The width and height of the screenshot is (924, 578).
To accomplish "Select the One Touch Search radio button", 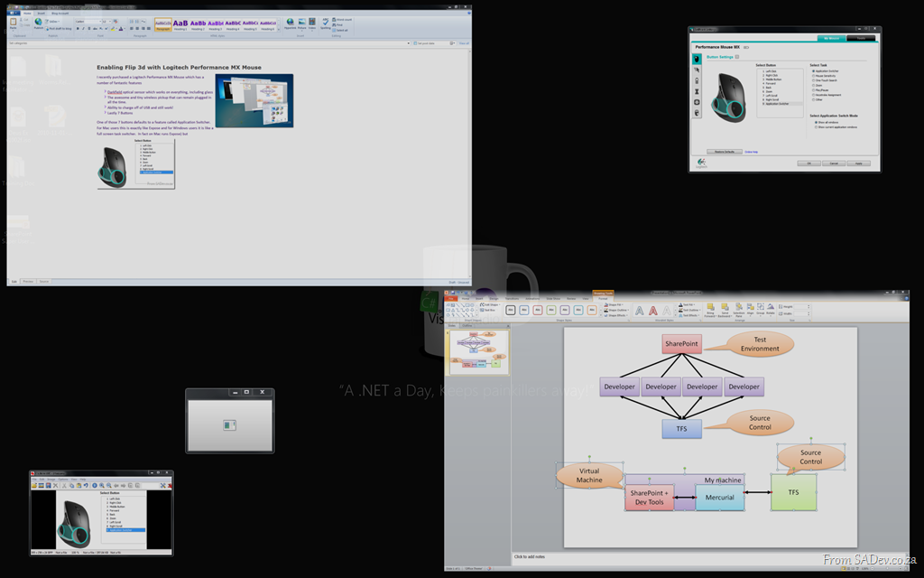I will pyautogui.click(x=814, y=80).
